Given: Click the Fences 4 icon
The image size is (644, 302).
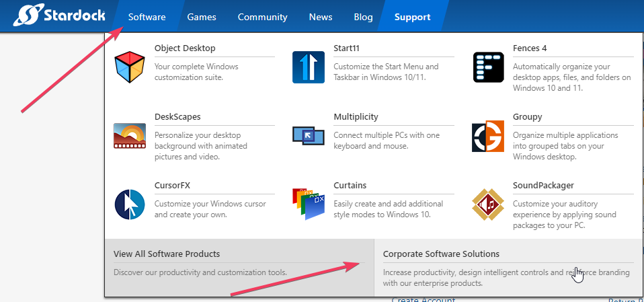Looking at the screenshot, I should click(488, 67).
